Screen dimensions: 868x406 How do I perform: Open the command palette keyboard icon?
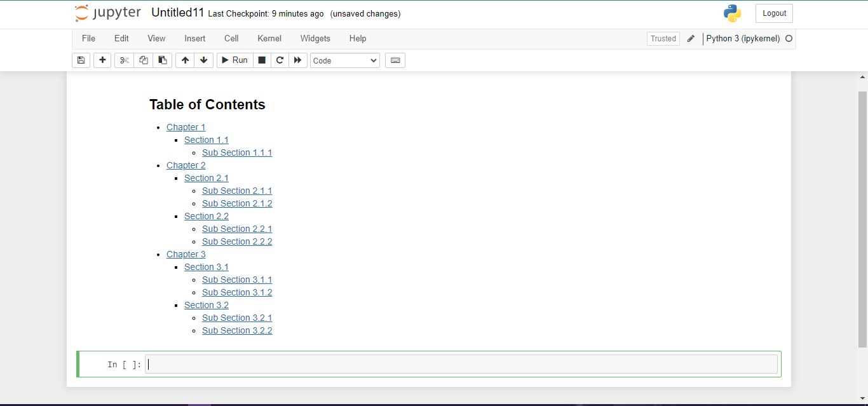pyautogui.click(x=395, y=60)
